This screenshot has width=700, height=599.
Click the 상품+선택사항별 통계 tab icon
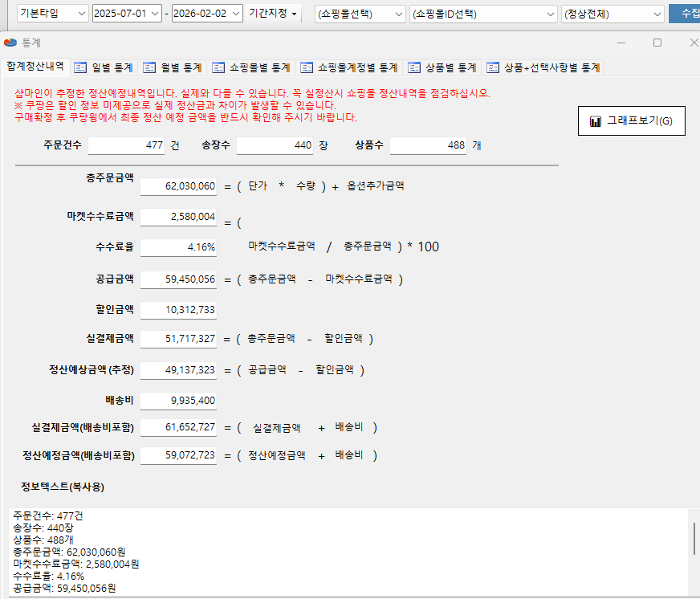tap(493, 67)
